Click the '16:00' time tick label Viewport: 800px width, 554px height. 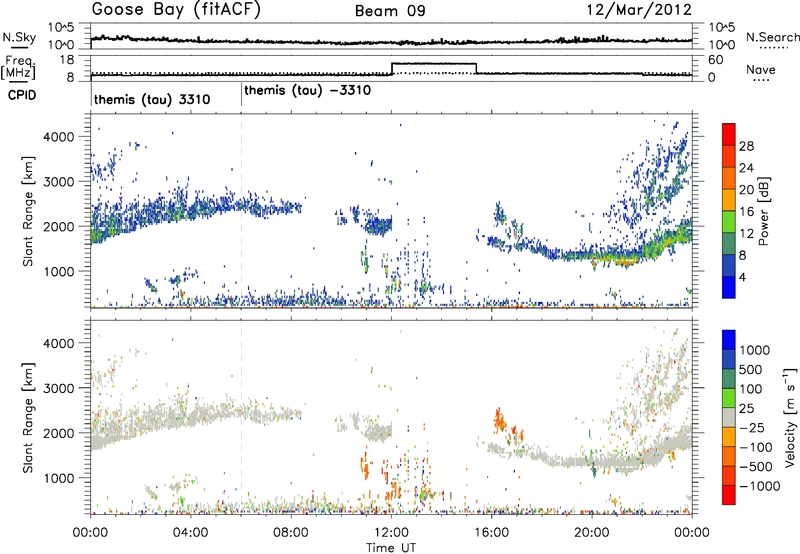coord(491,533)
